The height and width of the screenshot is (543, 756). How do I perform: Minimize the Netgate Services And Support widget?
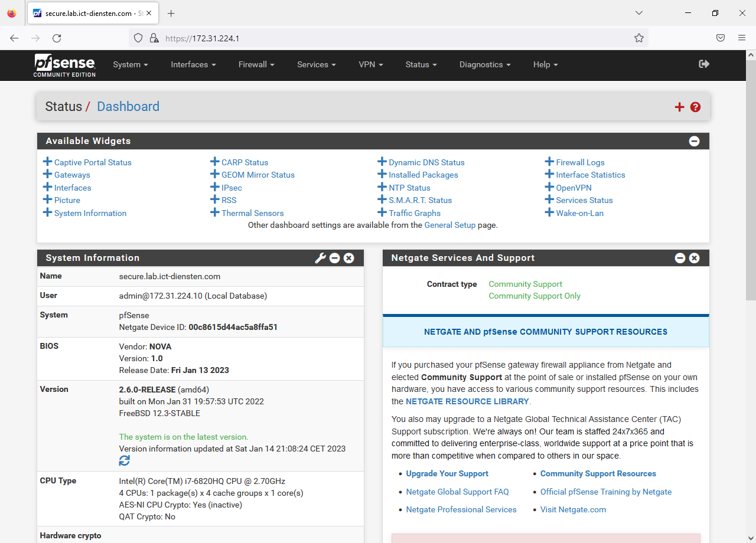tap(680, 258)
